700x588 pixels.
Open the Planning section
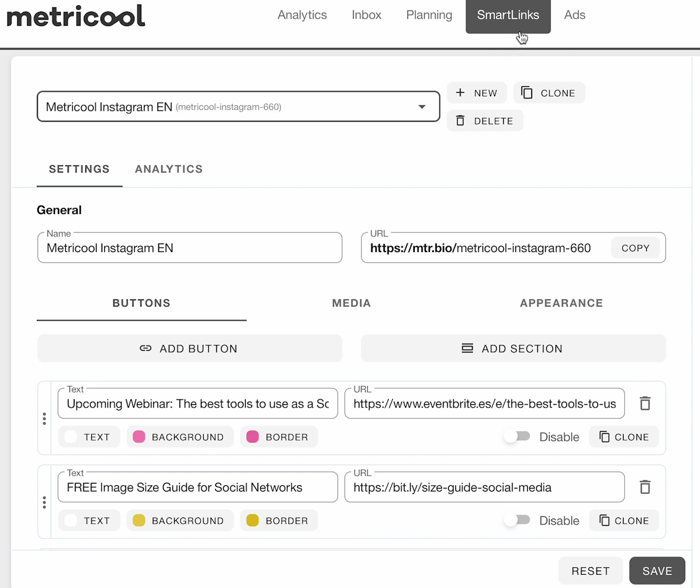(429, 15)
